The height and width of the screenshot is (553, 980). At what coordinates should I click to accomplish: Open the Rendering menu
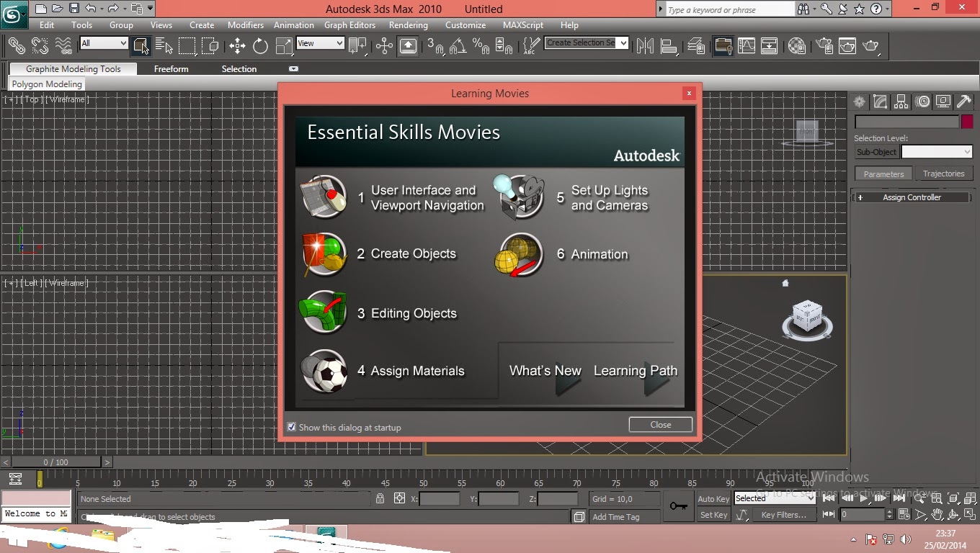point(409,24)
